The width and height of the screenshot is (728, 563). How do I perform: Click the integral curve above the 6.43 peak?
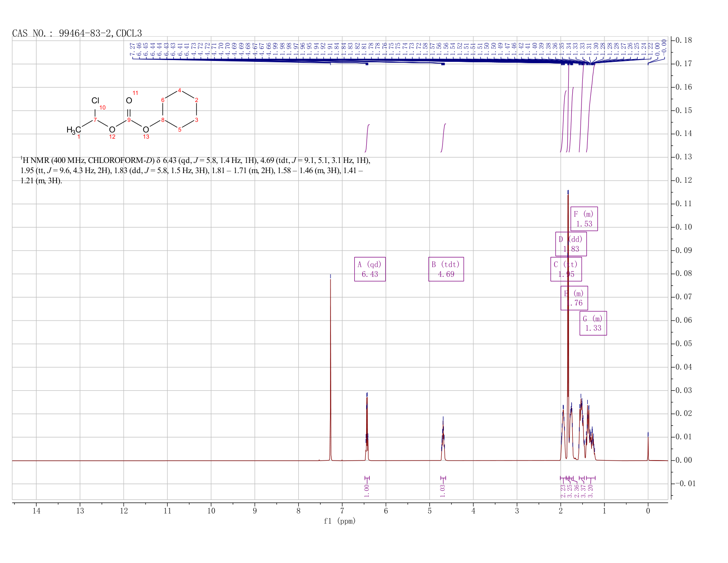point(368,138)
